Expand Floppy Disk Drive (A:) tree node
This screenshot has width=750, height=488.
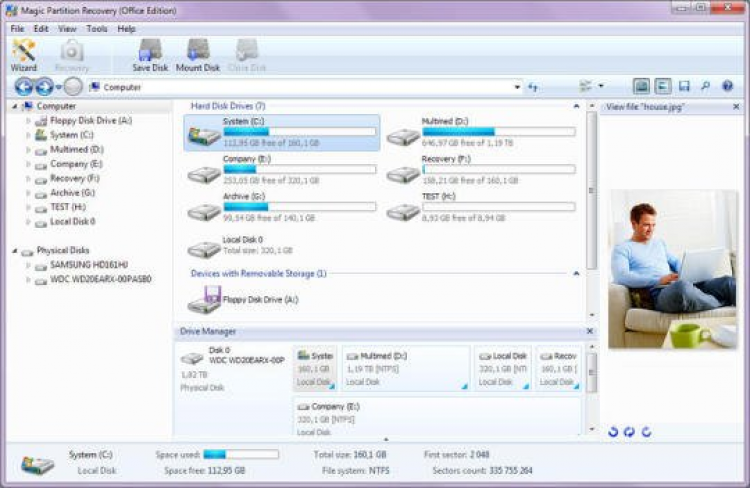pyautogui.click(x=28, y=121)
